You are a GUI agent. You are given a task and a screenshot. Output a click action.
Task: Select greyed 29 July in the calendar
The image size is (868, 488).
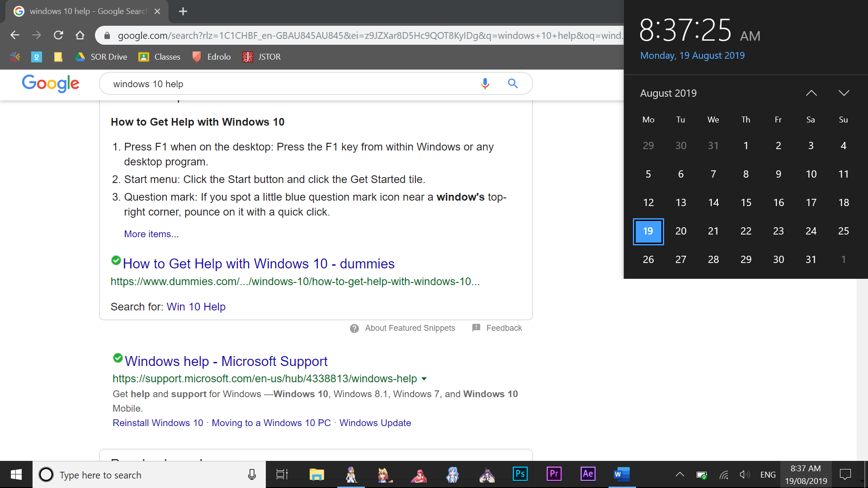[648, 146]
